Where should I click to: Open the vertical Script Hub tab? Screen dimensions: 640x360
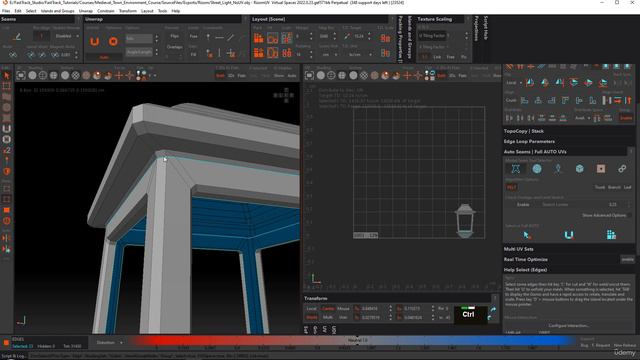point(486,28)
